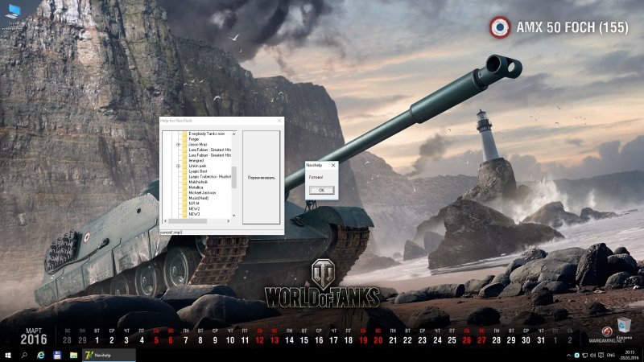The height and width of the screenshot is (362, 644).
Task: Click the folder icon beside Metallica
Action: 184,187
